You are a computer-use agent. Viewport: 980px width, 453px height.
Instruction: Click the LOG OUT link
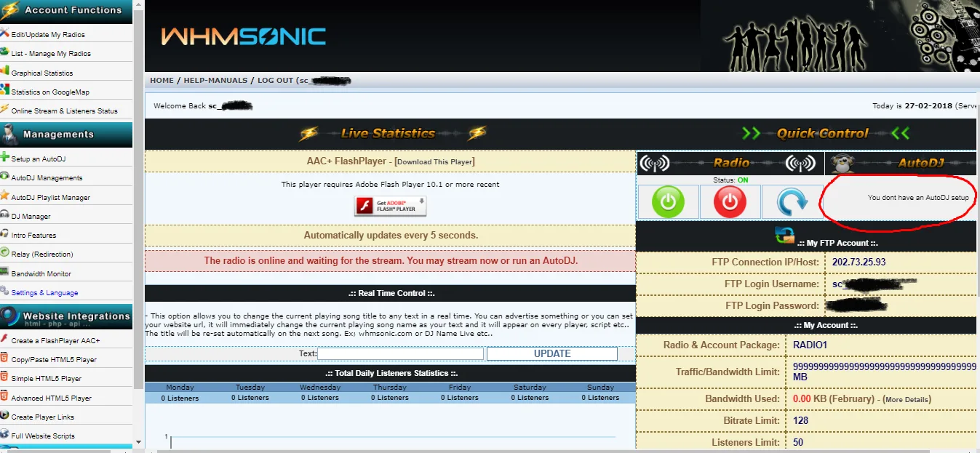(275, 81)
